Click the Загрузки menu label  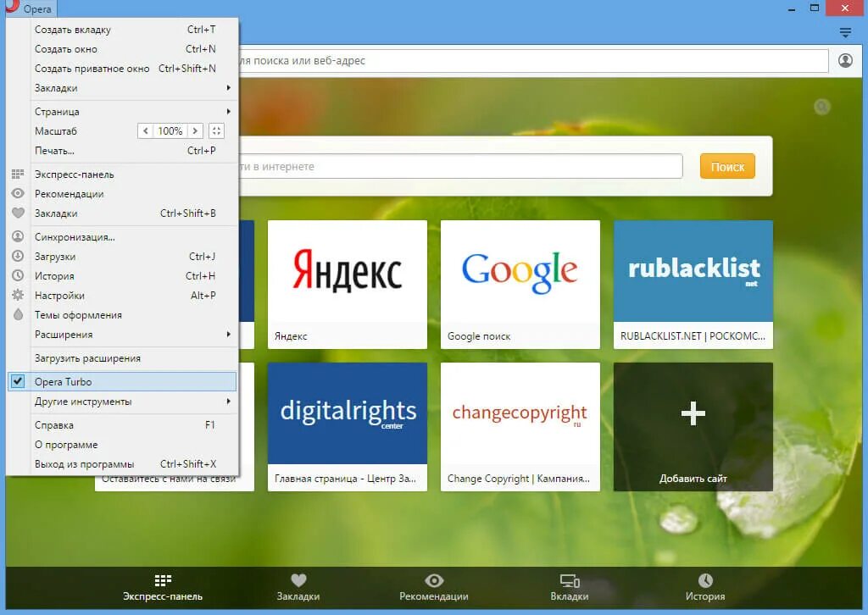55,257
